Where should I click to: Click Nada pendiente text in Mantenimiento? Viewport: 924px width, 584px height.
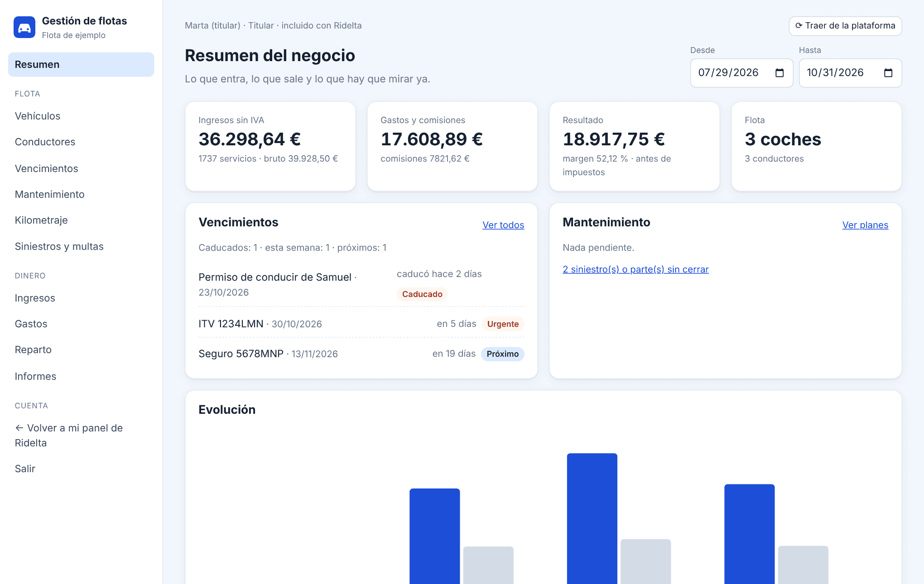pos(598,248)
